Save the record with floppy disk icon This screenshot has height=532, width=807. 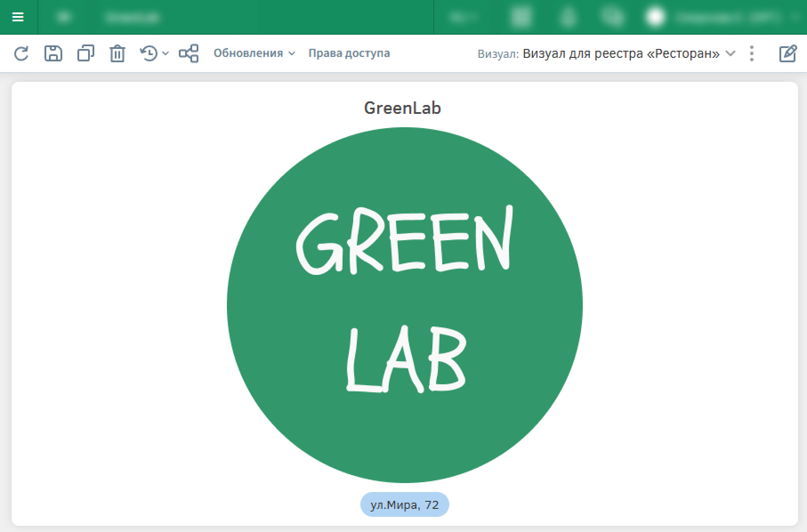[x=53, y=53]
